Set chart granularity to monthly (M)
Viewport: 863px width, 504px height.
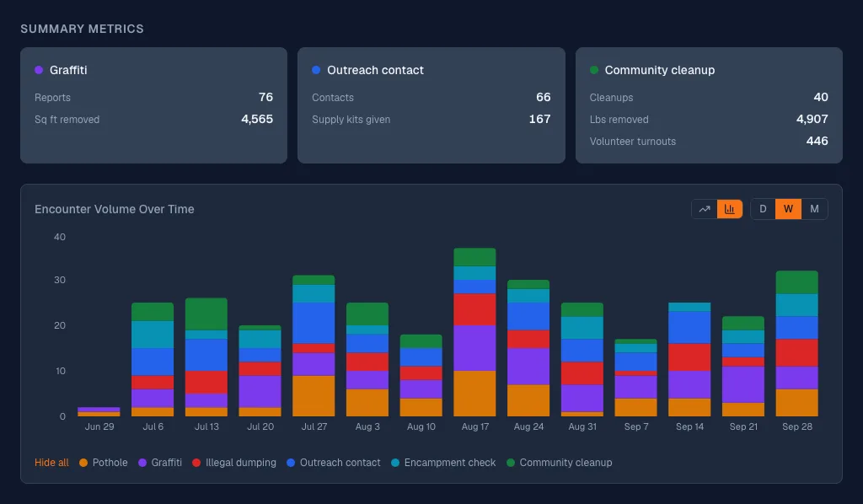(815, 209)
